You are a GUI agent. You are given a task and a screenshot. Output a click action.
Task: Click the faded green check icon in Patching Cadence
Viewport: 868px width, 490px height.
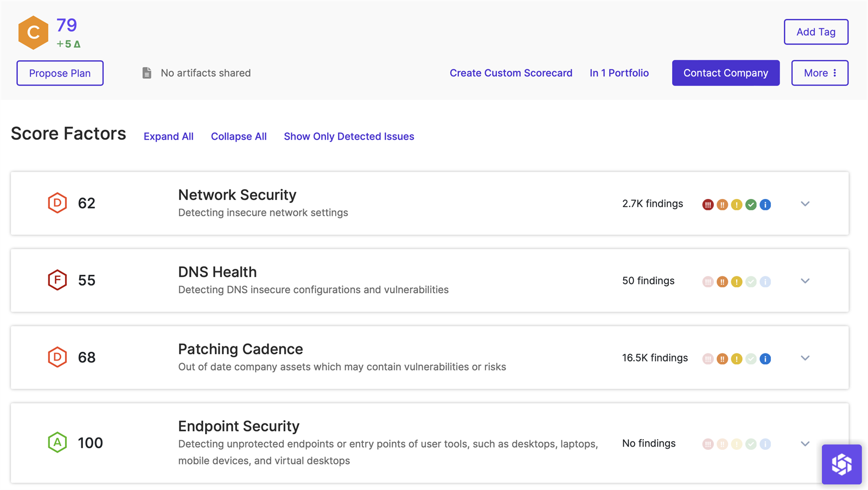(751, 359)
